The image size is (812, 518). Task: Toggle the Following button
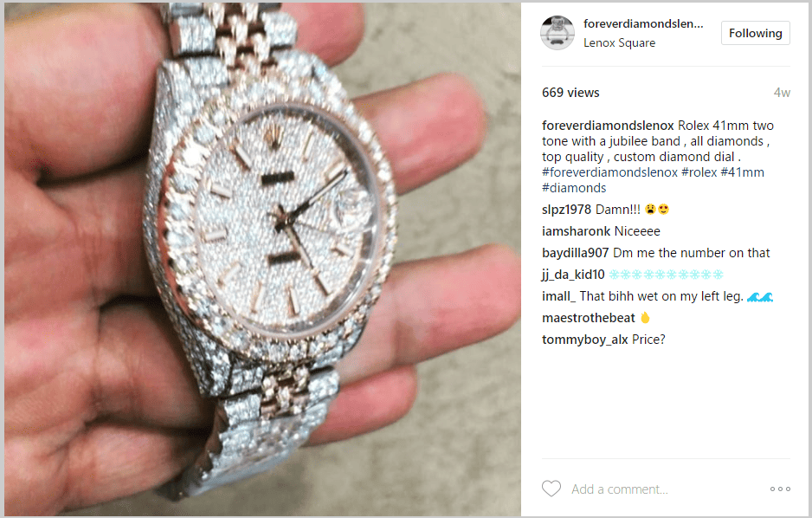pyautogui.click(x=756, y=33)
